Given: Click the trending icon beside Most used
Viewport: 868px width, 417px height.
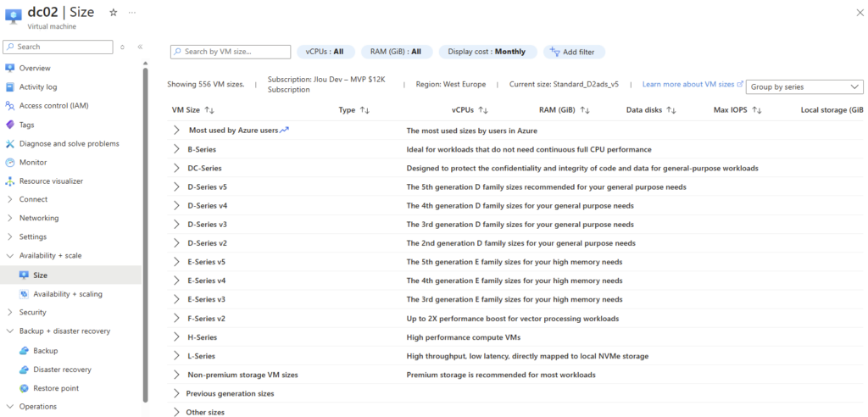Looking at the screenshot, I should point(284,131).
